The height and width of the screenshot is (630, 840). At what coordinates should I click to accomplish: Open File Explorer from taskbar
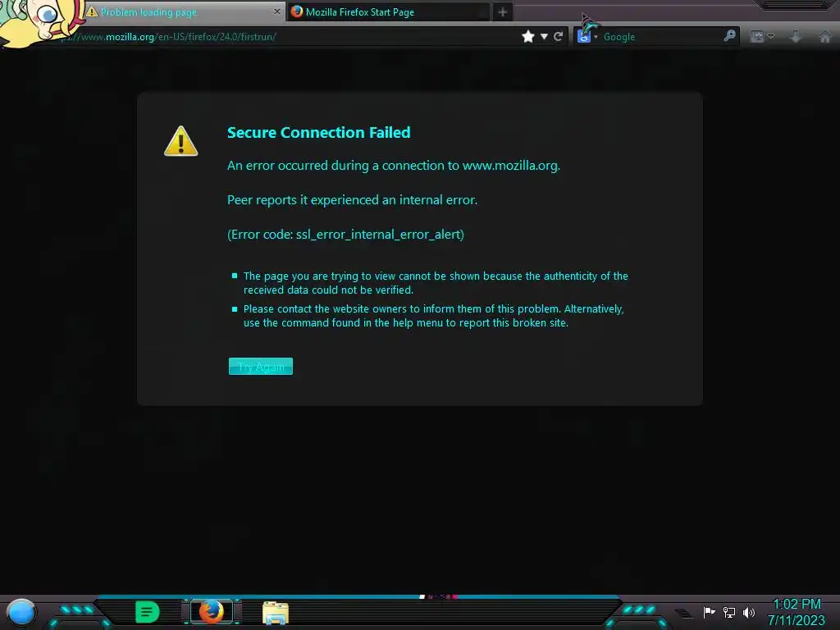click(276, 613)
